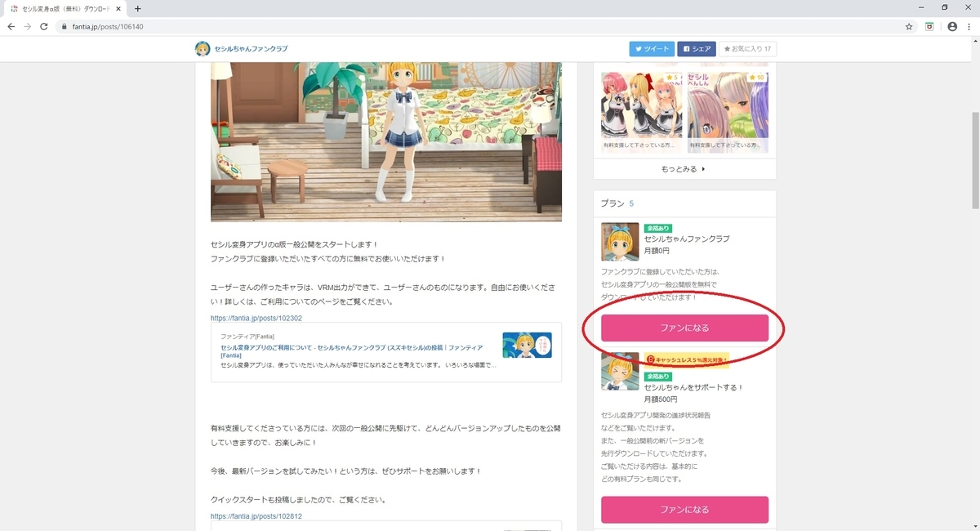Screen dimensions: 980x531
Task: Click the ツイート share button
Action: click(652, 49)
